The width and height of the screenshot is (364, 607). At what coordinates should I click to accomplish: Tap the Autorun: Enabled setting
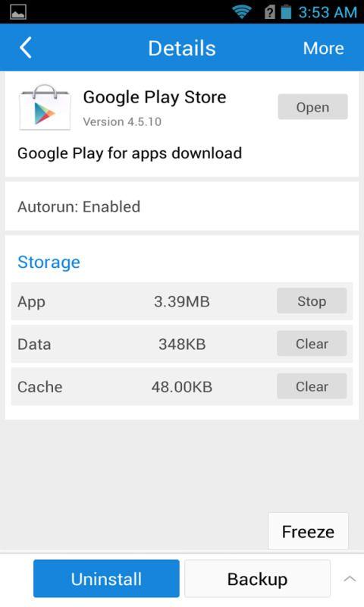[x=182, y=206]
